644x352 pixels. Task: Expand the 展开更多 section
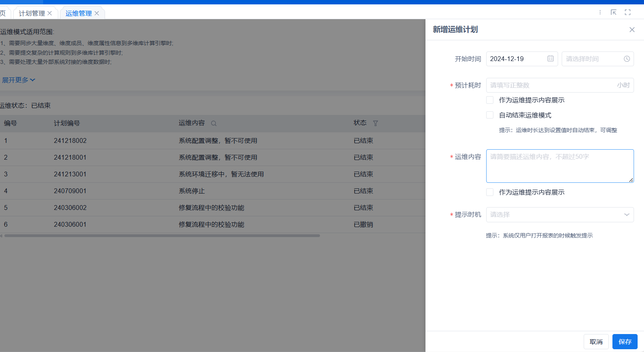(x=18, y=80)
